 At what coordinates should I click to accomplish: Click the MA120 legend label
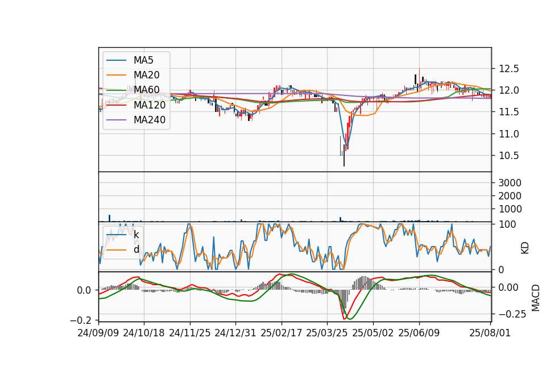tap(150, 105)
